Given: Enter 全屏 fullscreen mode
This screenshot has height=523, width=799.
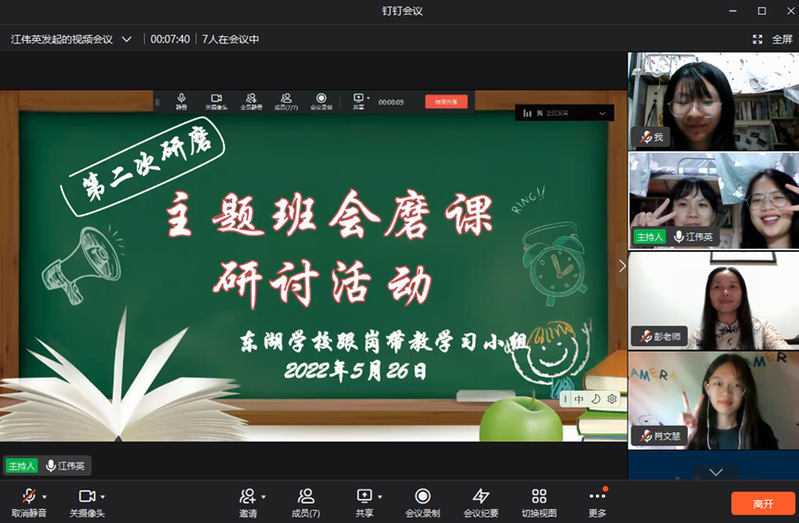Looking at the screenshot, I should pyautogui.click(x=773, y=39).
